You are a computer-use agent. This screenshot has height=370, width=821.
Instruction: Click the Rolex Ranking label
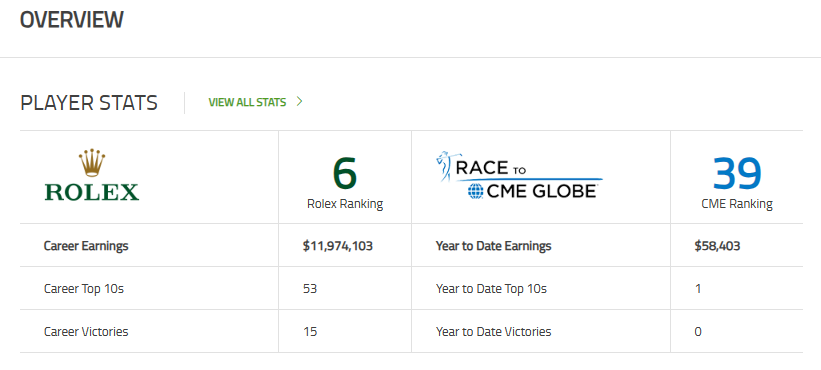tap(345, 204)
